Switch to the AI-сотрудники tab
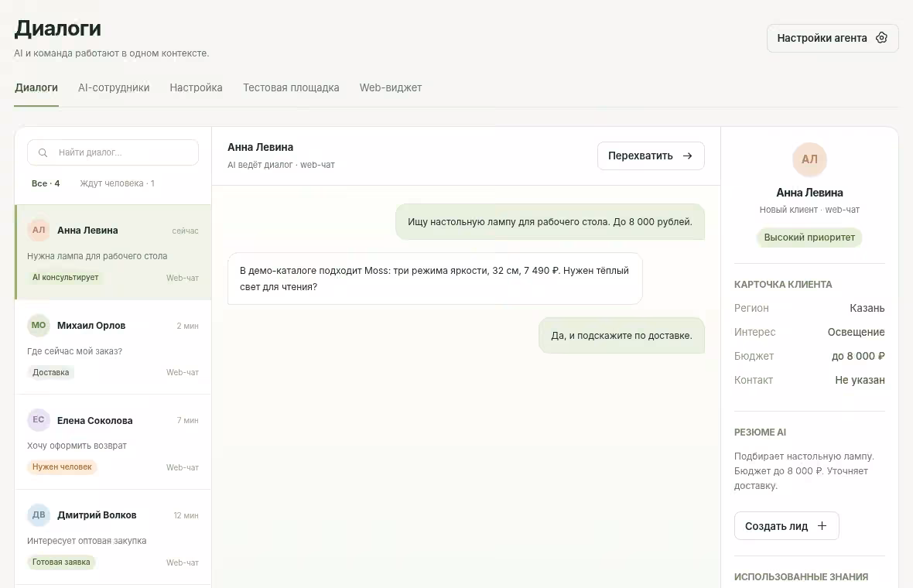 [x=114, y=88]
